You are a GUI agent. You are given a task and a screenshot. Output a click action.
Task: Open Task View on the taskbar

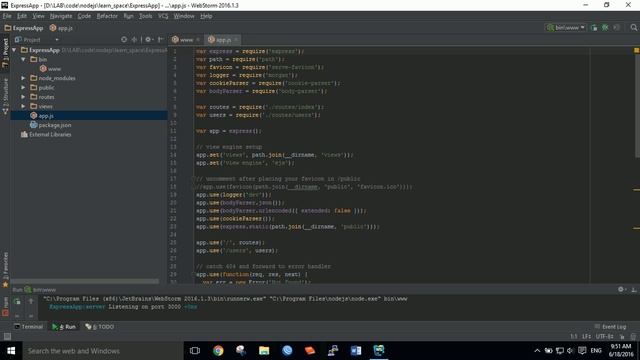coord(195,351)
